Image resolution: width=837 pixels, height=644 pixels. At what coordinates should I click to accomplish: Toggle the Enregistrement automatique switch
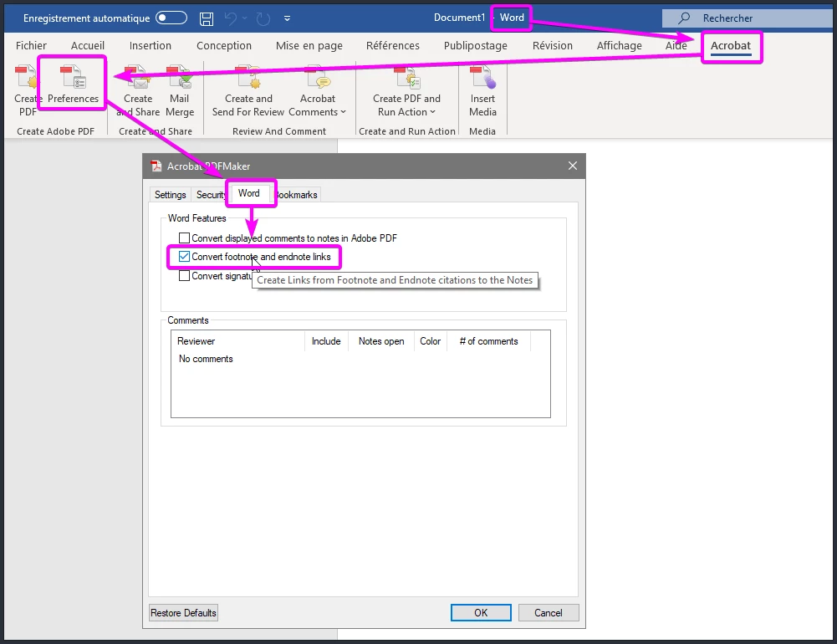pyautogui.click(x=171, y=18)
